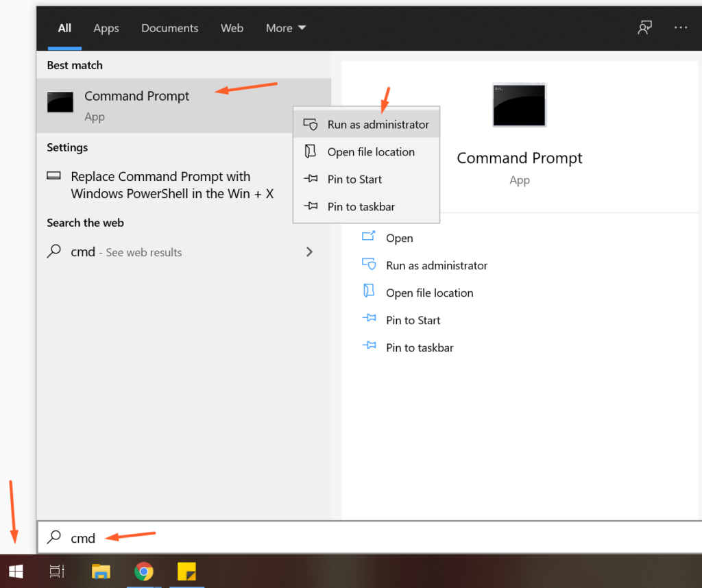Click the keyboard settings icon in Settings section
The image size is (702, 588).
53,175
